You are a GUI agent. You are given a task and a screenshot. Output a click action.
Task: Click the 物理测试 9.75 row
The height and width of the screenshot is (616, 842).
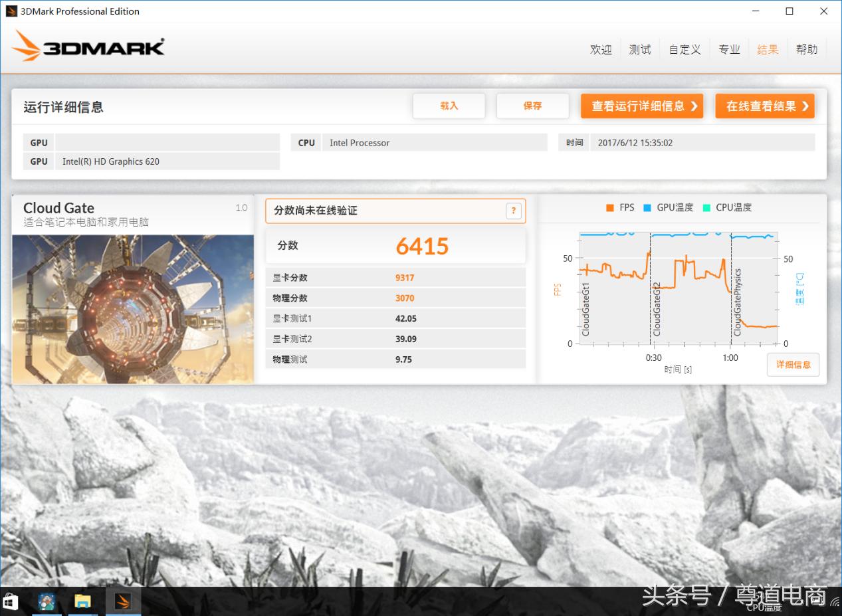coord(395,359)
